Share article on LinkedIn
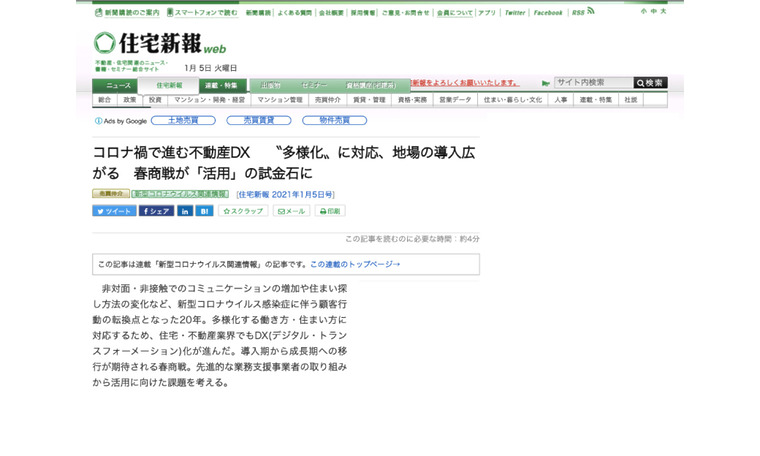Viewport: 760px width, 456px height. coord(185,211)
